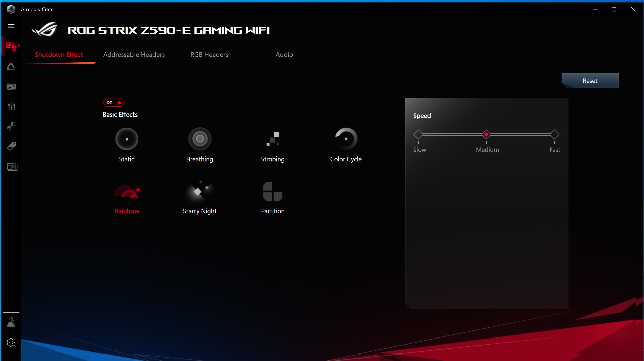Select the Static lighting effect icon
Screen dimensions: 644x361
[127, 139]
